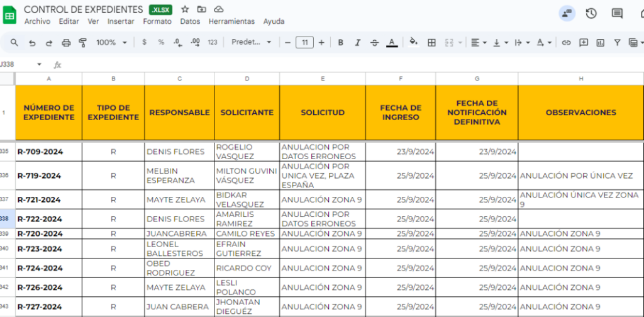Open the Insertar menu
This screenshot has height=317, width=644.
(121, 21)
